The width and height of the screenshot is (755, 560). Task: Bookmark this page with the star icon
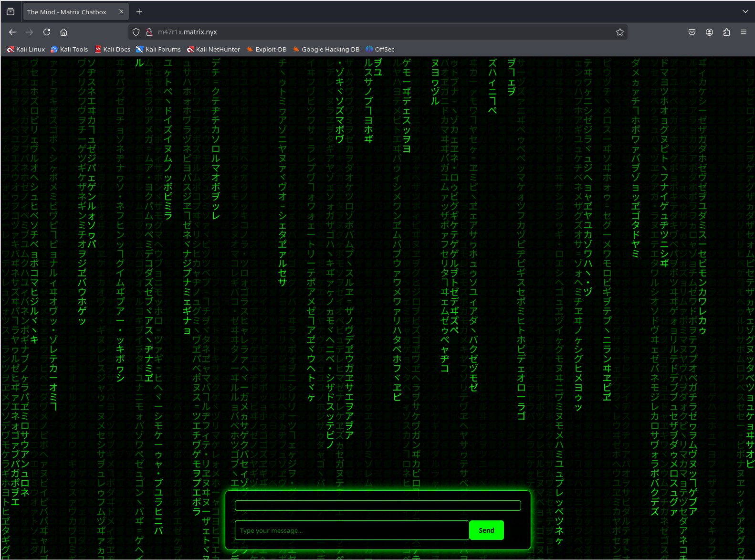[x=620, y=32]
